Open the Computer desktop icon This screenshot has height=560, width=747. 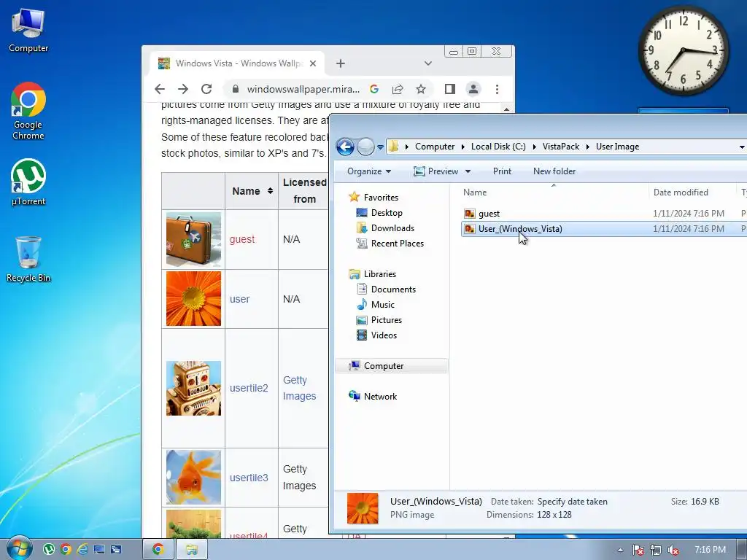click(x=28, y=31)
